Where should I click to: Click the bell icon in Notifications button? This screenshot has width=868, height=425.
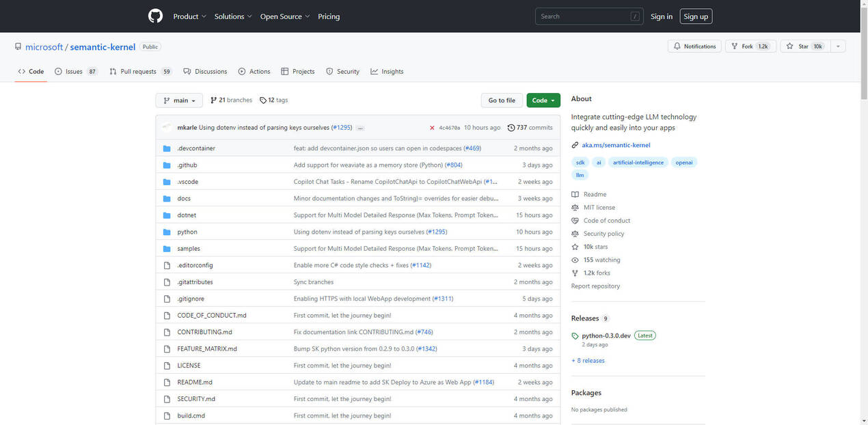tap(677, 46)
